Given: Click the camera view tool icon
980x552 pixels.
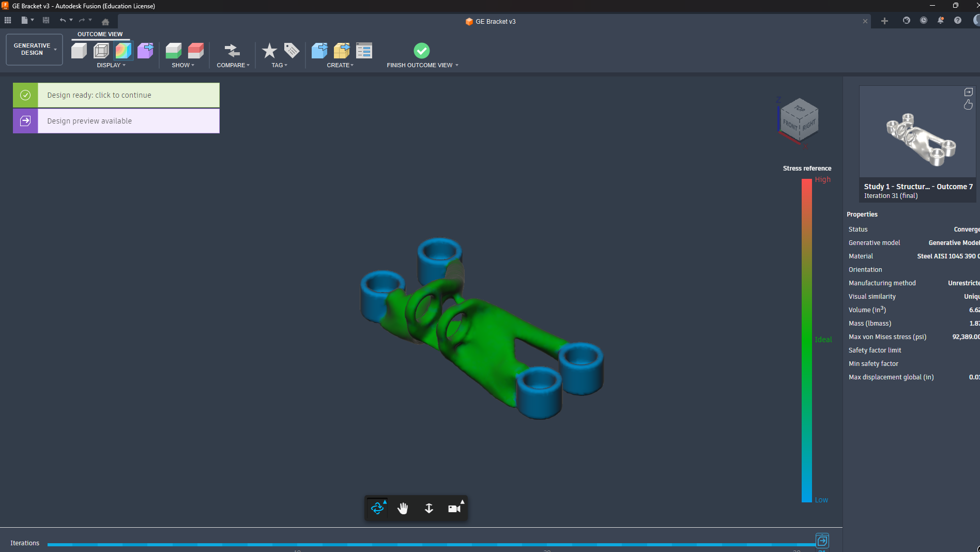Looking at the screenshot, I should (x=455, y=509).
